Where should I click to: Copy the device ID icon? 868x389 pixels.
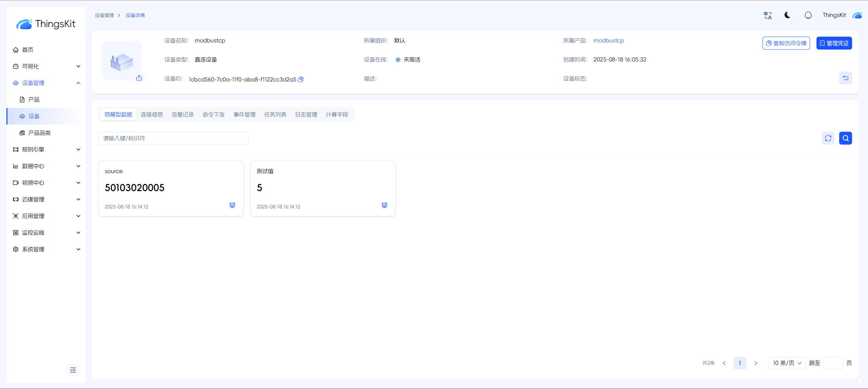(x=301, y=79)
